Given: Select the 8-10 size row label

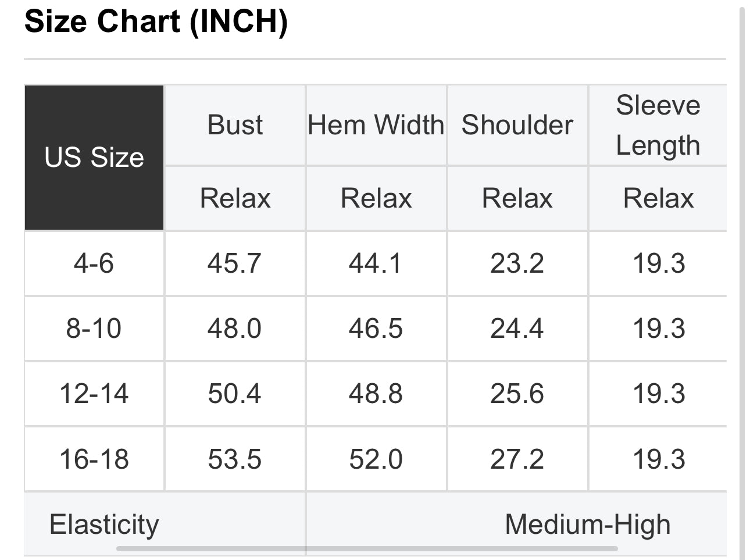Looking at the screenshot, I should [94, 329].
